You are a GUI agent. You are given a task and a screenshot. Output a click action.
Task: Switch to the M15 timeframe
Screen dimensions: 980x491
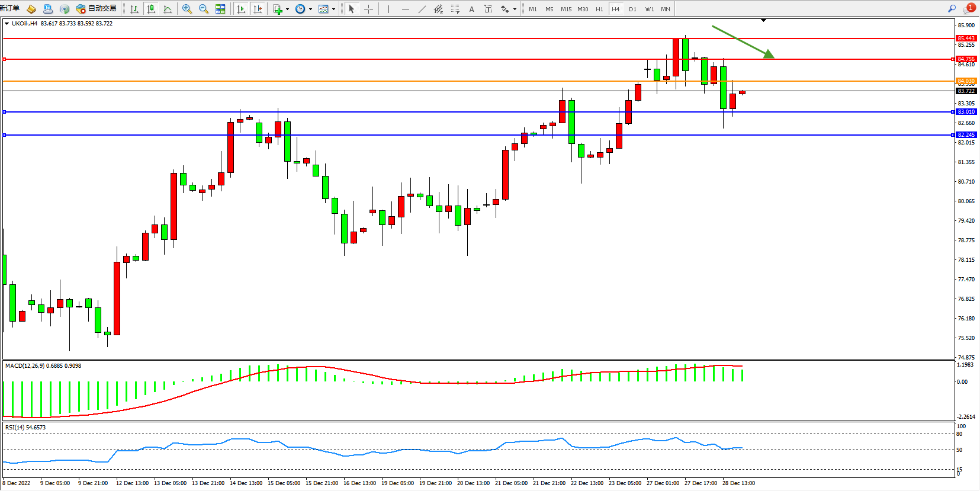566,9
